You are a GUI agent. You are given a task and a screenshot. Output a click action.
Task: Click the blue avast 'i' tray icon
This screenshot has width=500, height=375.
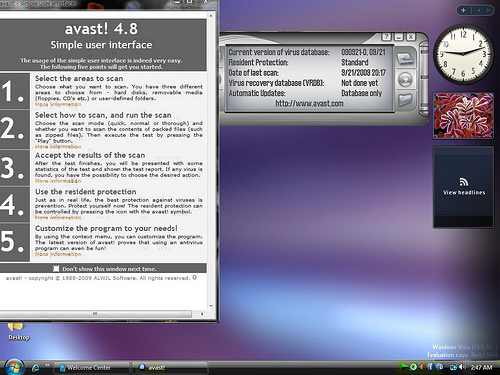[x=430, y=367]
